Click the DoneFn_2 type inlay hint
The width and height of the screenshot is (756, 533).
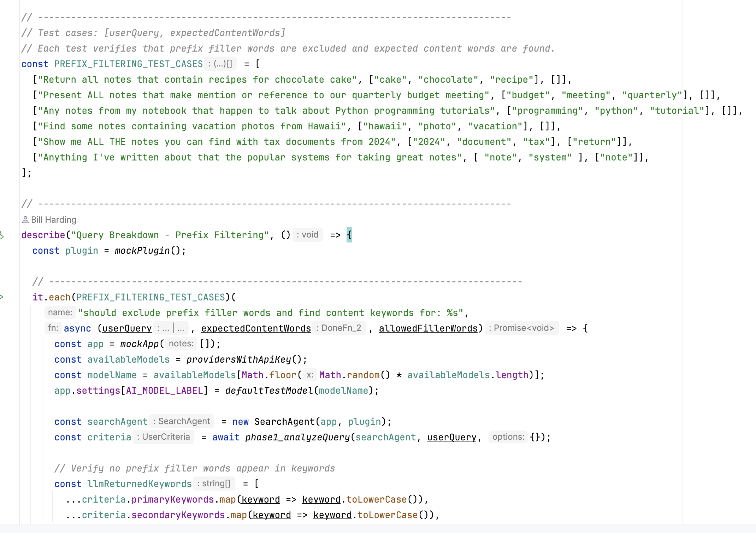click(x=339, y=328)
